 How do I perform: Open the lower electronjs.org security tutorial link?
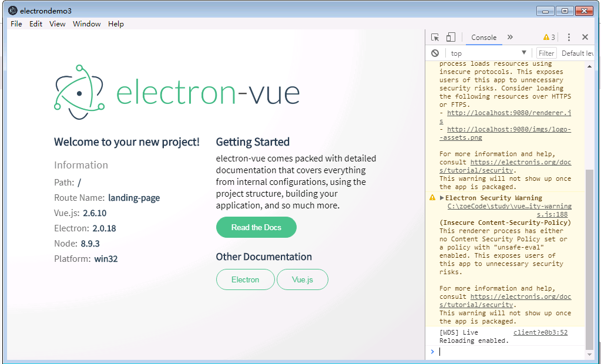point(521,296)
